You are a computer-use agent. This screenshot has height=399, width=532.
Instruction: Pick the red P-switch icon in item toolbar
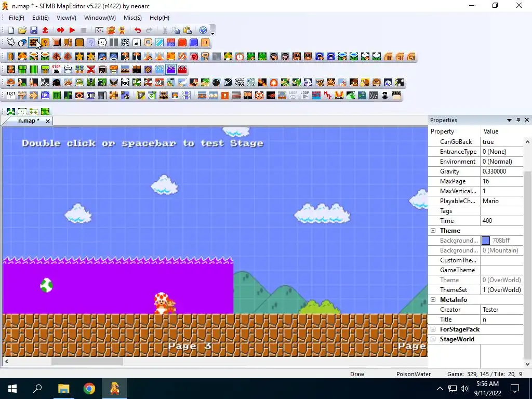click(x=194, y=56)
